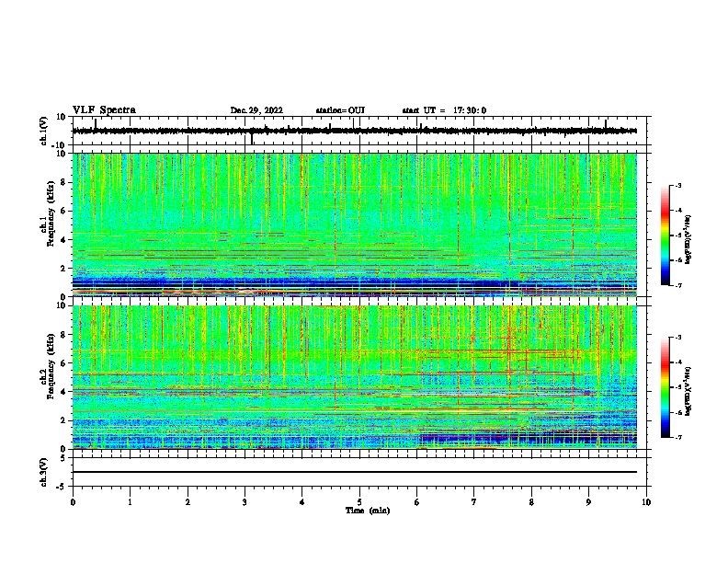The height and width of the screenshot is (563, 728).
Task: Select the "start UT = 17:30:0" text
Action: point(444,110)
